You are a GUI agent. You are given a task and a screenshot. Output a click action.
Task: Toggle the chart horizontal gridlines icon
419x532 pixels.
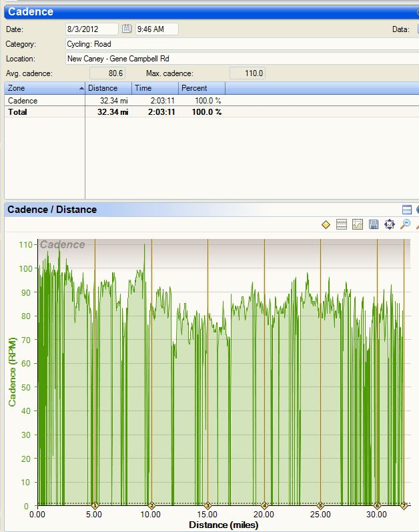tap(342, 225)
